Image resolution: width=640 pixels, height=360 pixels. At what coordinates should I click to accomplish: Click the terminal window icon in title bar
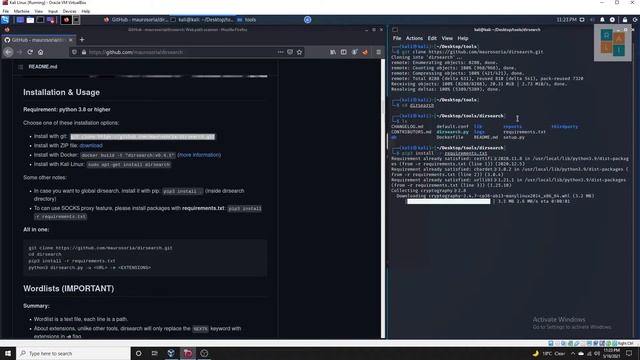395,30
